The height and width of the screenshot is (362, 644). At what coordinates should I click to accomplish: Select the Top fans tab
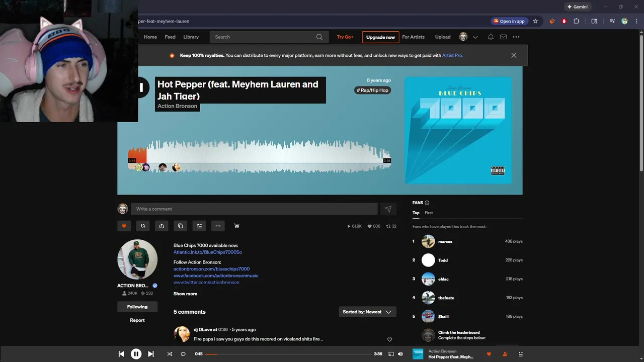[416, 213]
